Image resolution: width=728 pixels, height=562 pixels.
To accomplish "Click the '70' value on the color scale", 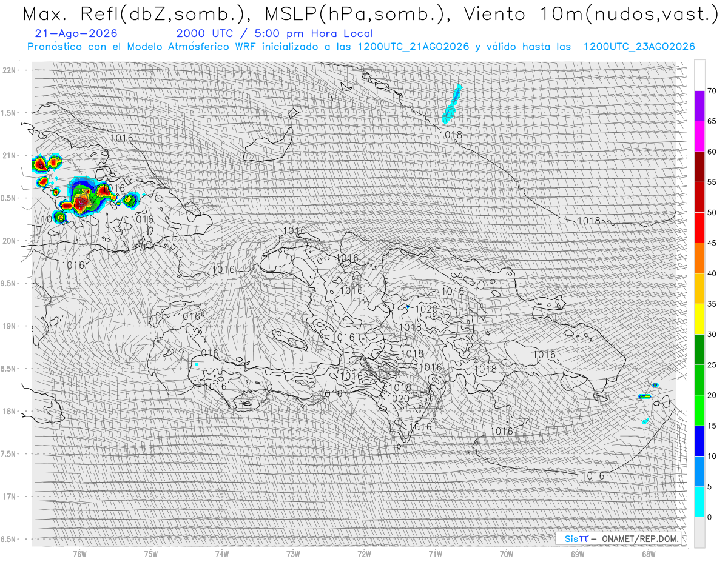I will (712, 91).
